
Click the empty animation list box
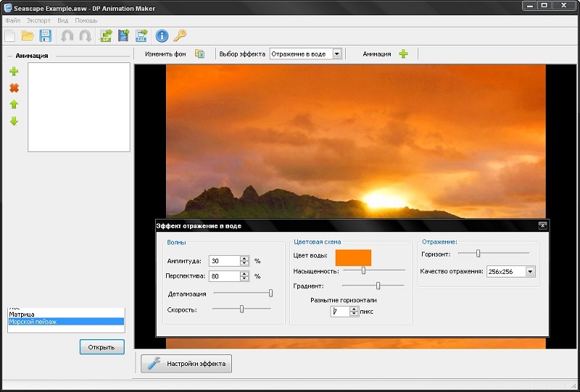point(79,107)
